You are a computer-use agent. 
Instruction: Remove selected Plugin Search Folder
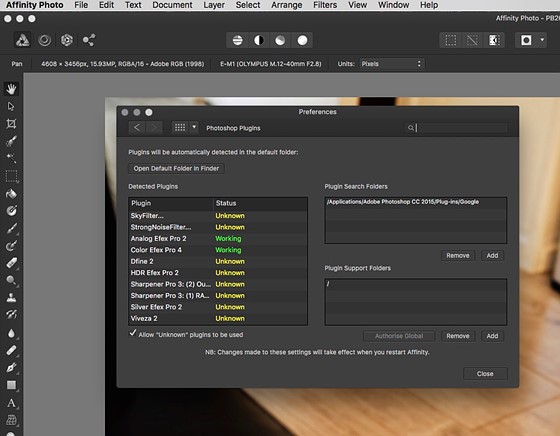point(458,256)
